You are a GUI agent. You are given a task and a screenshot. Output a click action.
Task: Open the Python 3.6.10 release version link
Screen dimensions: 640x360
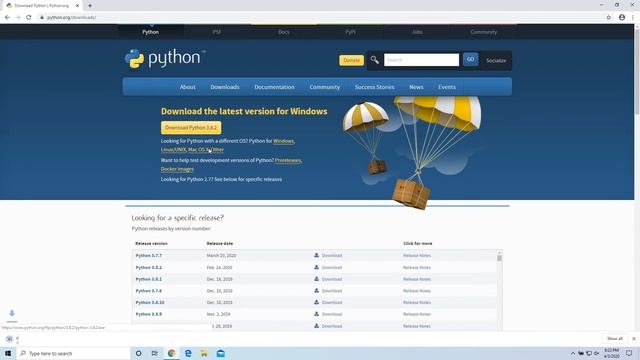click(x=150, y=302)
